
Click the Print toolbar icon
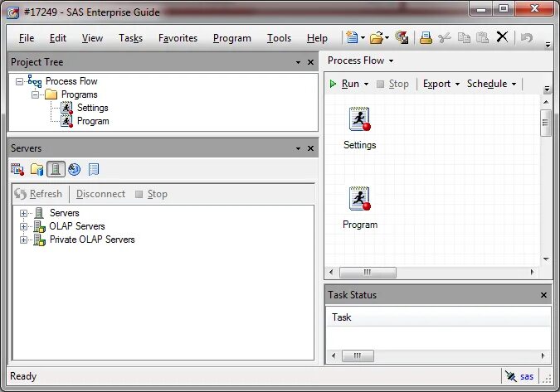[426, 37]
